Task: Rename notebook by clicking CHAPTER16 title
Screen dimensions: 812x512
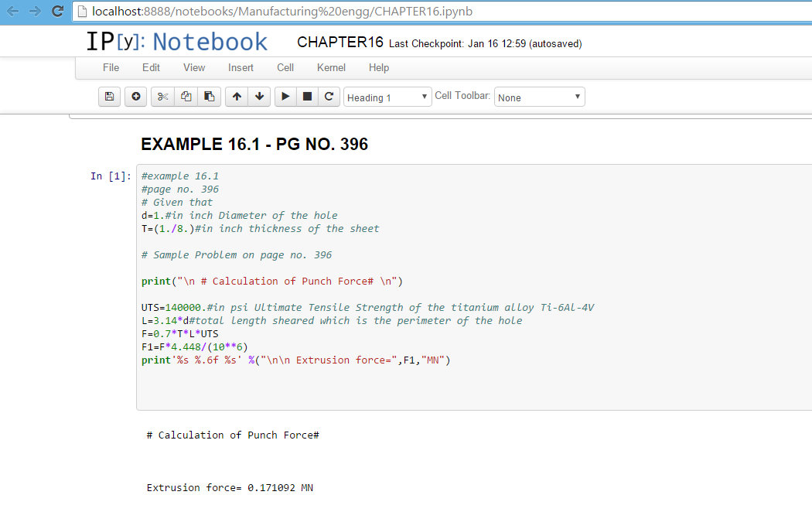Action: coord(340,43)
